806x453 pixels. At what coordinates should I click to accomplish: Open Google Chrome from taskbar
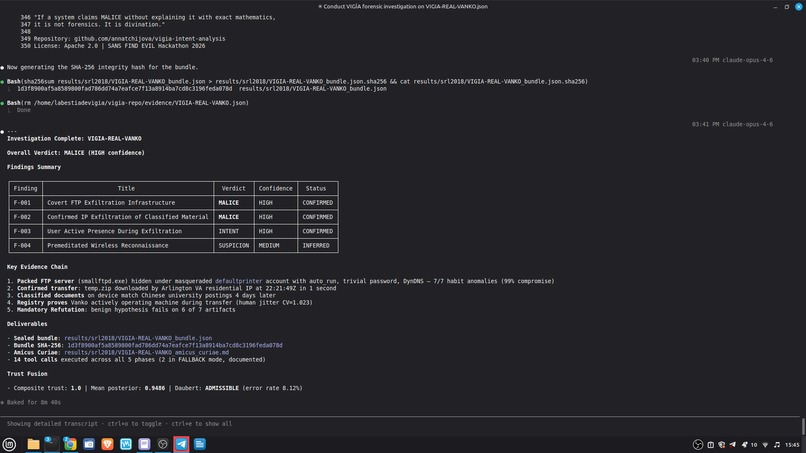(x=70, y=444)
